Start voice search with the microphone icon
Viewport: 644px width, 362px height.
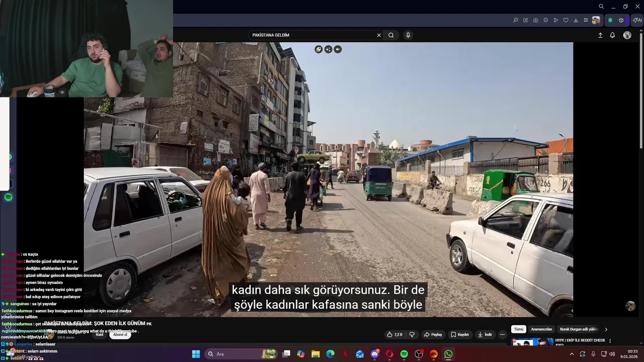click(408, 35)
